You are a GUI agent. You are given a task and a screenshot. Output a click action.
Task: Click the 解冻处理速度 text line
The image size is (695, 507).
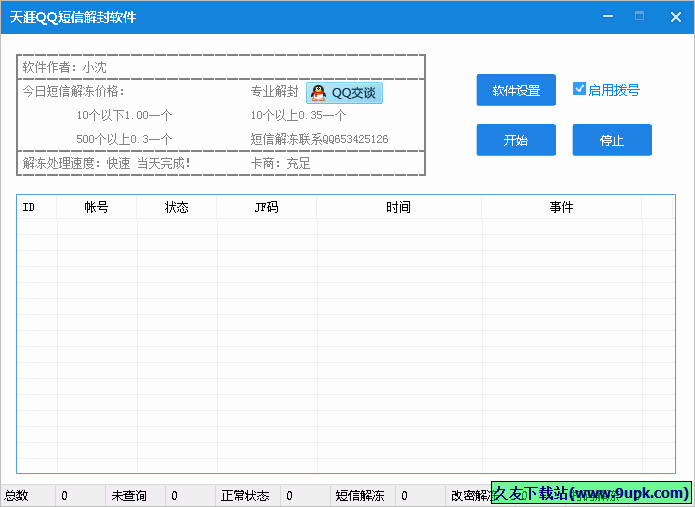106,164
